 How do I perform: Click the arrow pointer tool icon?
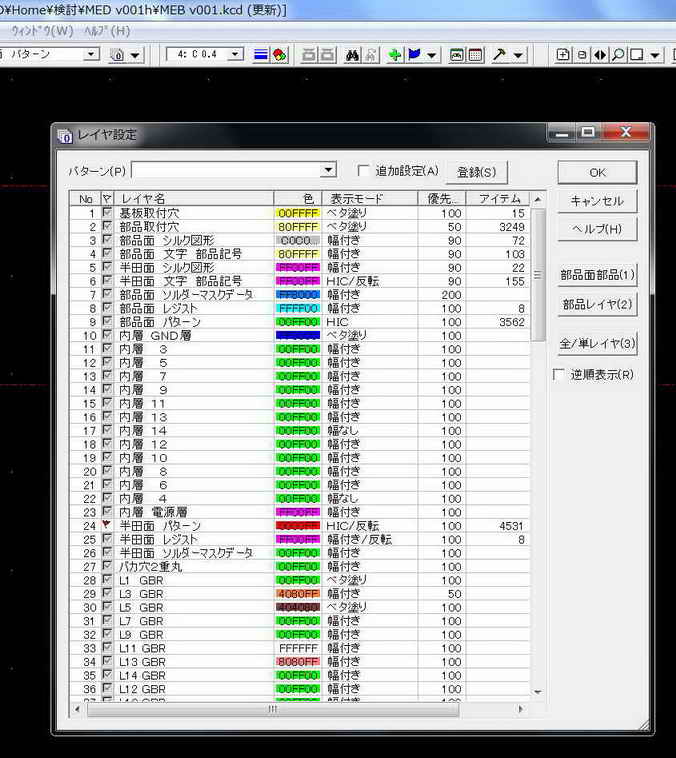click(499, 55)
